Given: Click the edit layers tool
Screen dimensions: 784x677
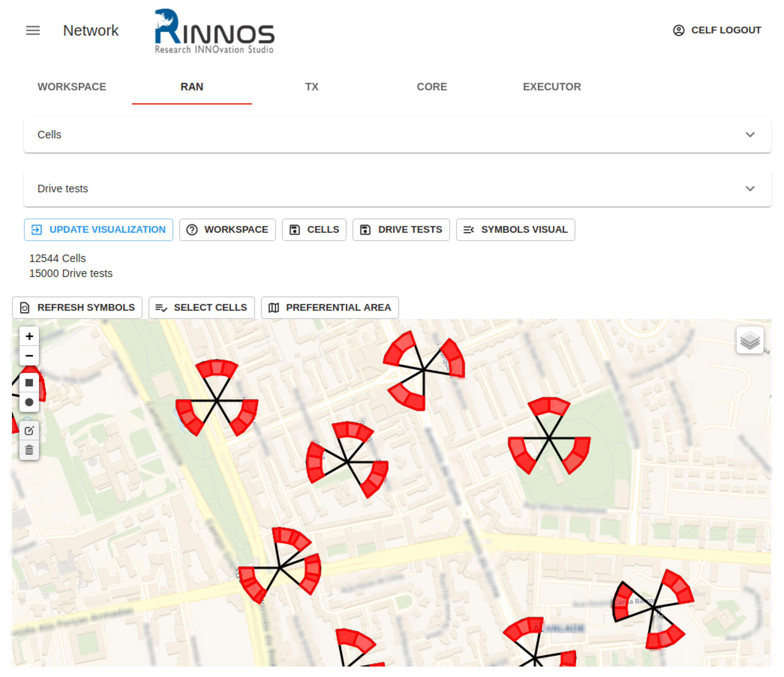Looking at the screenshot, I should [29, 430].
